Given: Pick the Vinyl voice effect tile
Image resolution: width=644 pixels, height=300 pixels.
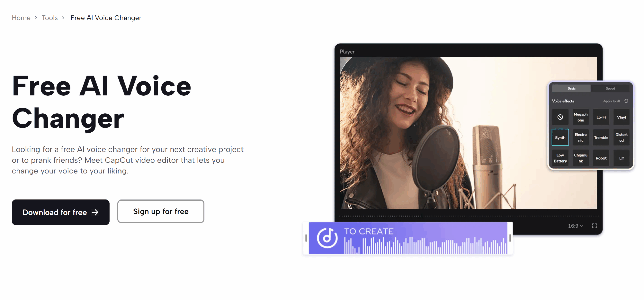Looking at the screenshot, I should click(x=621, y=117).
